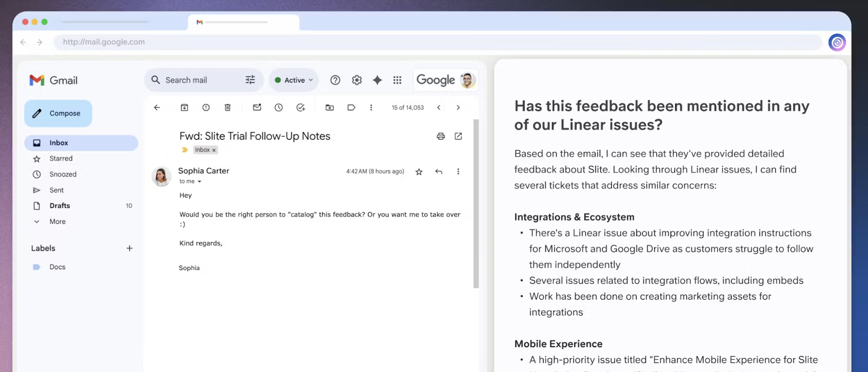Click the Compose button
The width and height of the screenshot is (868, 372).
(x=58, y=113)
